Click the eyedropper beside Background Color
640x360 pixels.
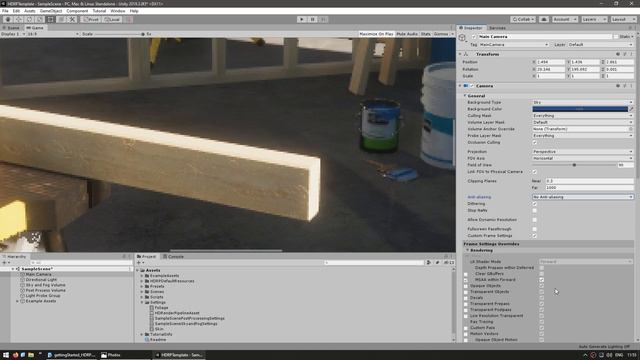point(631,109)
